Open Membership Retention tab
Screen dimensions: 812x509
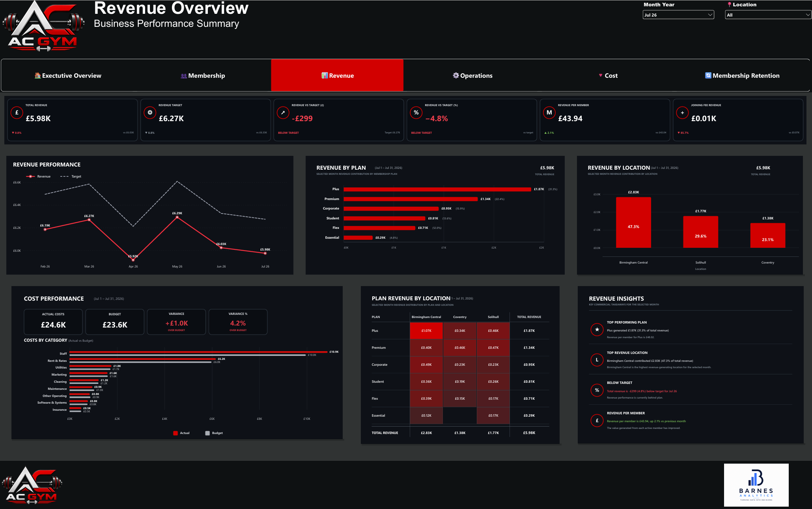742,75
